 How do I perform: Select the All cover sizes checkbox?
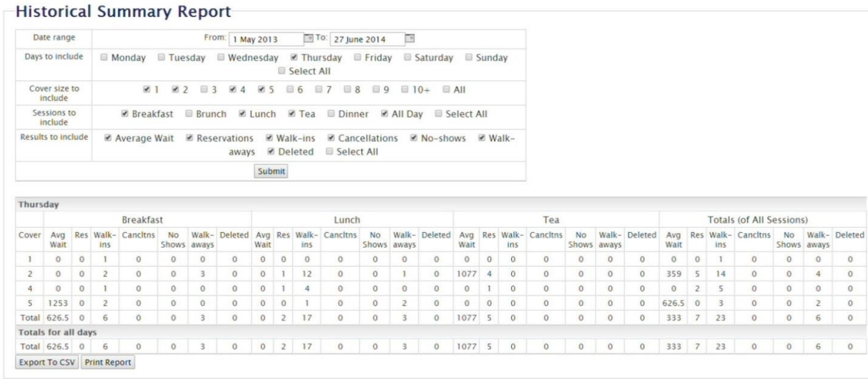[x=446, y=90]
